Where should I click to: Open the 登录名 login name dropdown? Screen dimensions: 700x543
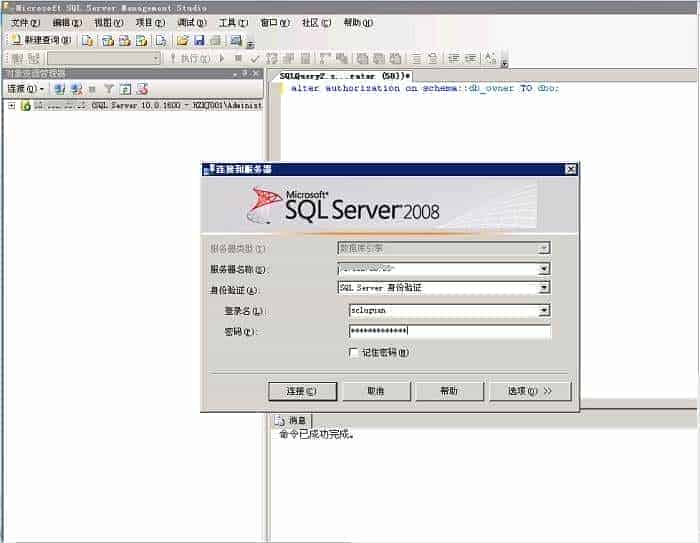click(x=543, y=310)
